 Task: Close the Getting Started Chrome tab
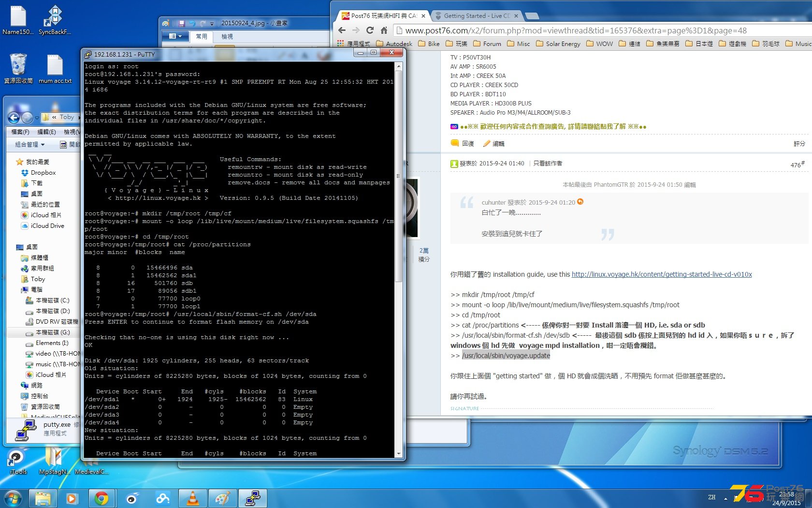(x=516, y=16)
